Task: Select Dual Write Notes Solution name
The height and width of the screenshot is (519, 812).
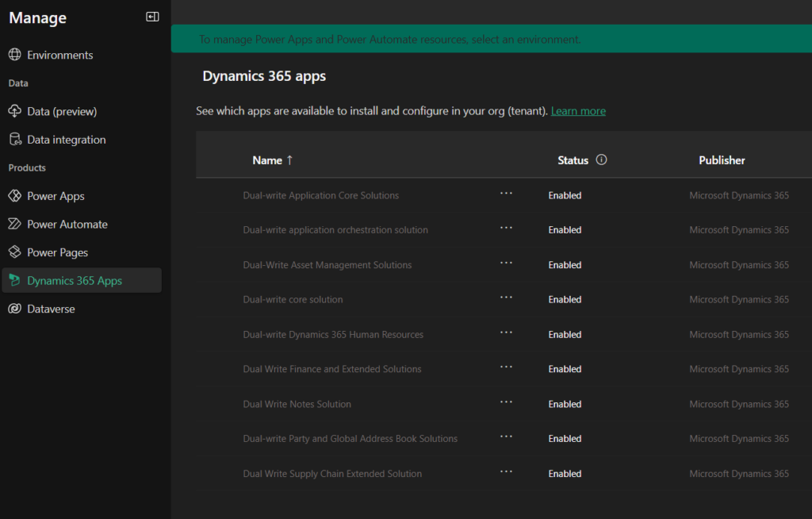Action: pos(297,404)
